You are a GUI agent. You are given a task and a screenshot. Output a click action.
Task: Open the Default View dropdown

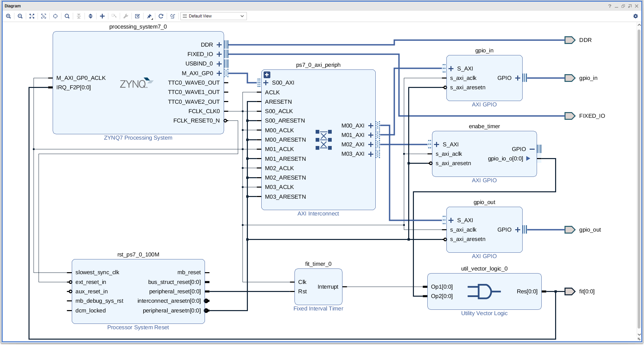pyautogui.click(x=214, y=16)
